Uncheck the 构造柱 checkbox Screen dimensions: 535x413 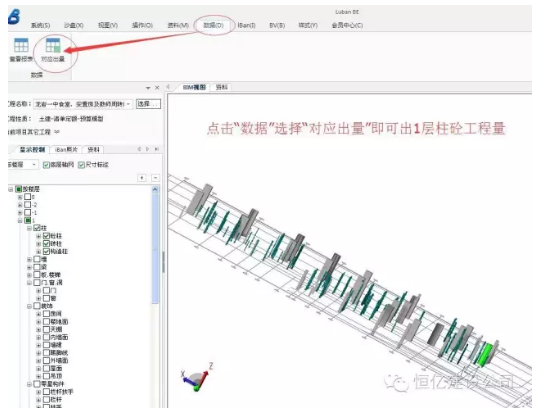coord(46,252)
